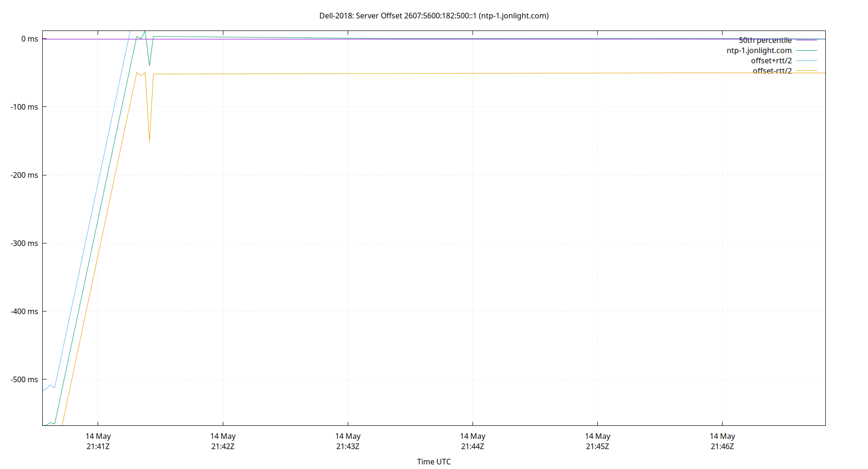This screenshot has width=868, height=469.
Task: Select the '50th percentile' legend entry
Action: 765,40
